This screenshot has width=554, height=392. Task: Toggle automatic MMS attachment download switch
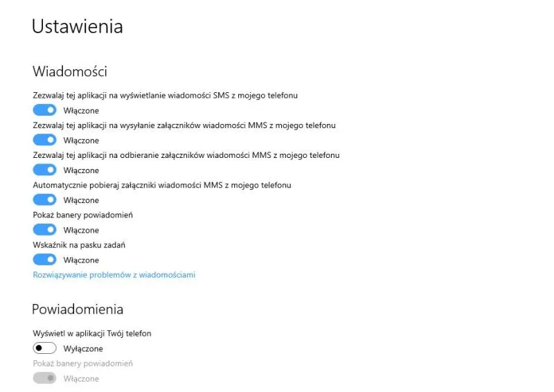coord(44,200)
